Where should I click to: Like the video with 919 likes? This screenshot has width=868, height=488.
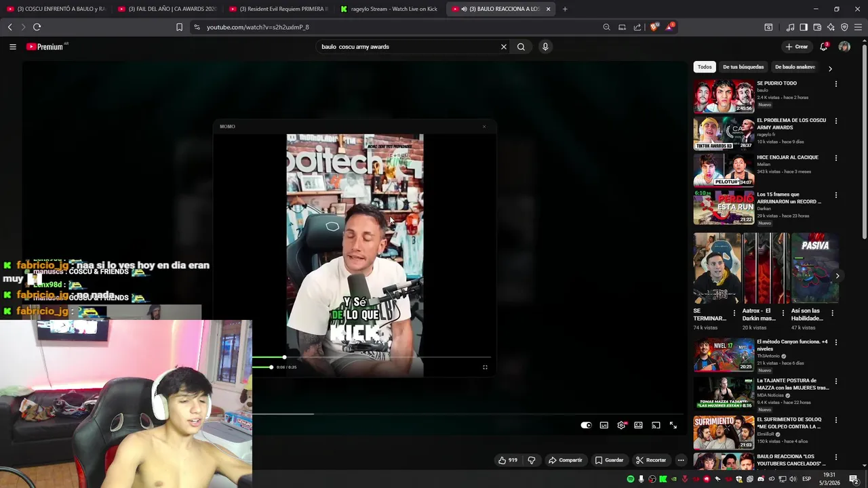508,460
